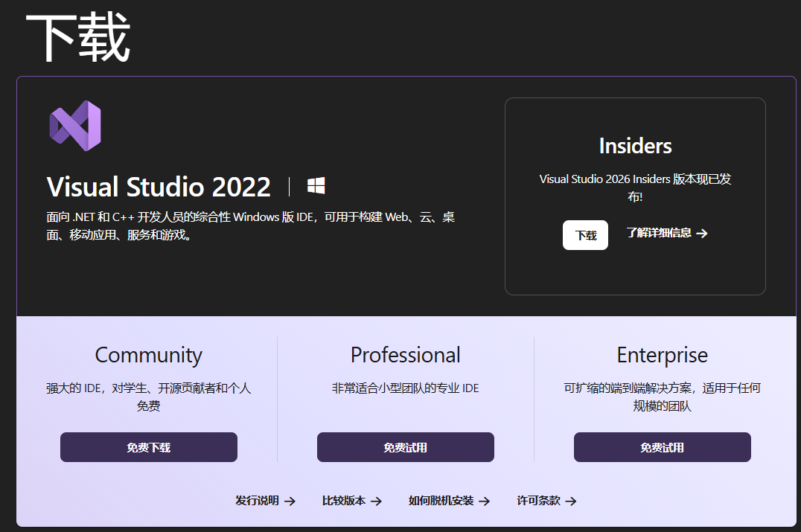Open the 发行说明 link

point(265,501)
